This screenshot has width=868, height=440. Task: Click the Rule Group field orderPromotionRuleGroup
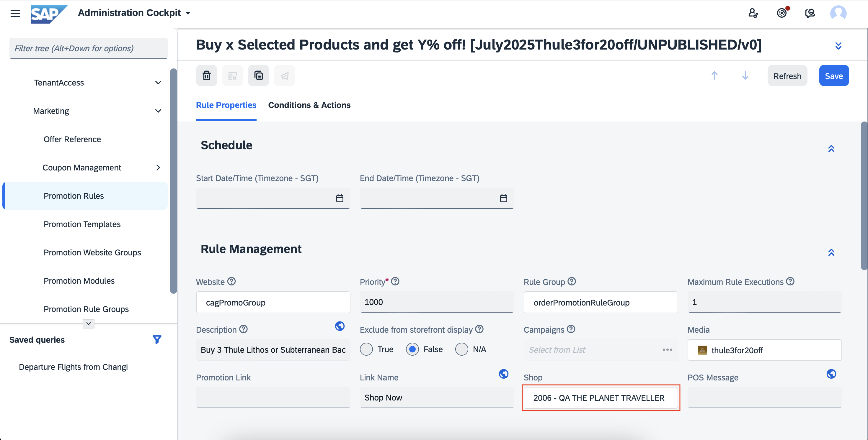pos(601,302)
